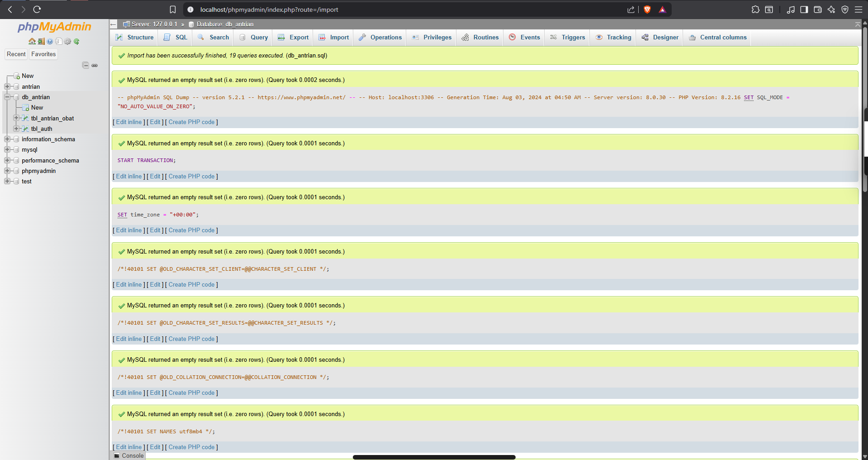Switch to the Structure tab
Viewport: 868px width, 460px height.
(134, 38)
